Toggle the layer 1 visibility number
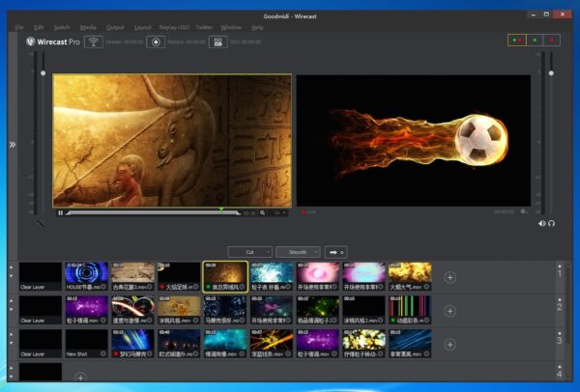 coord(559,274)
